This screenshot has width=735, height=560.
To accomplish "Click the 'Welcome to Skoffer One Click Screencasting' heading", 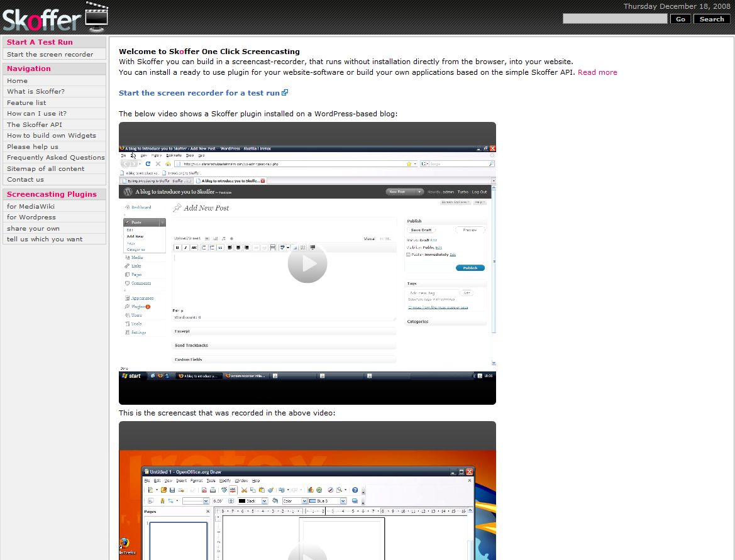I will coord(209,52).
